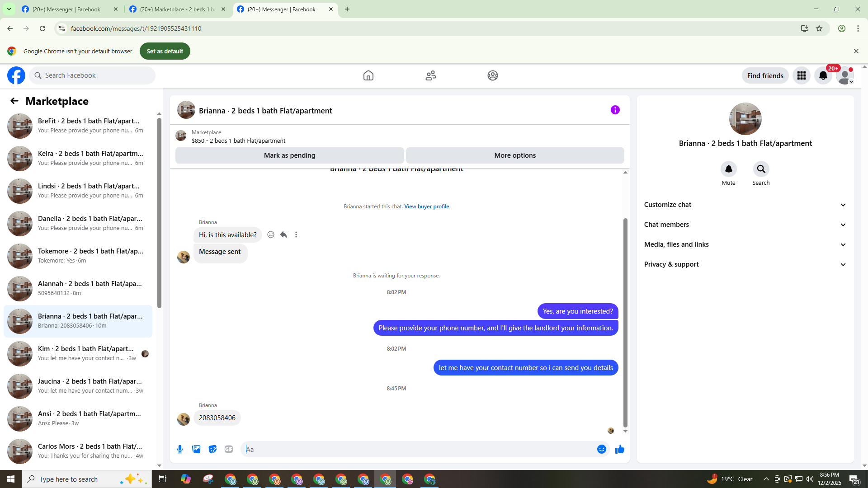The image size is (868, 488).
Task: Expand Customize chat section
Action: (x=745, y=205)
